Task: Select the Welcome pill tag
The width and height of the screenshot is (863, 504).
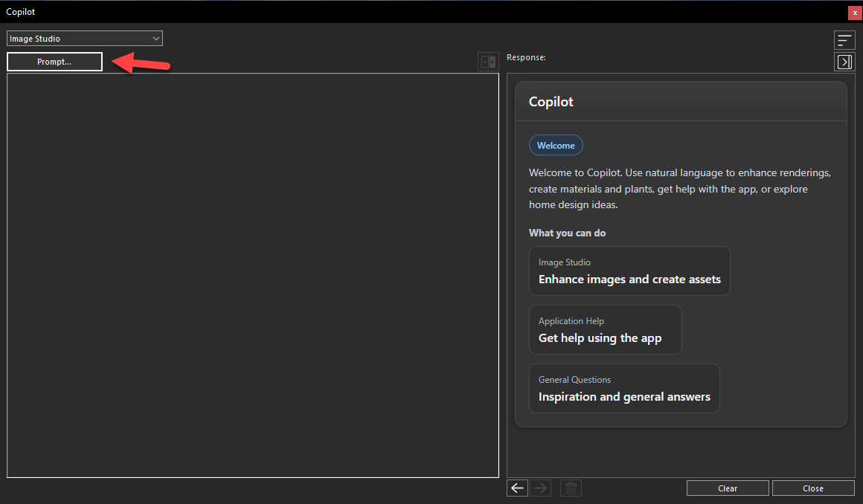Action: (556, 145)
